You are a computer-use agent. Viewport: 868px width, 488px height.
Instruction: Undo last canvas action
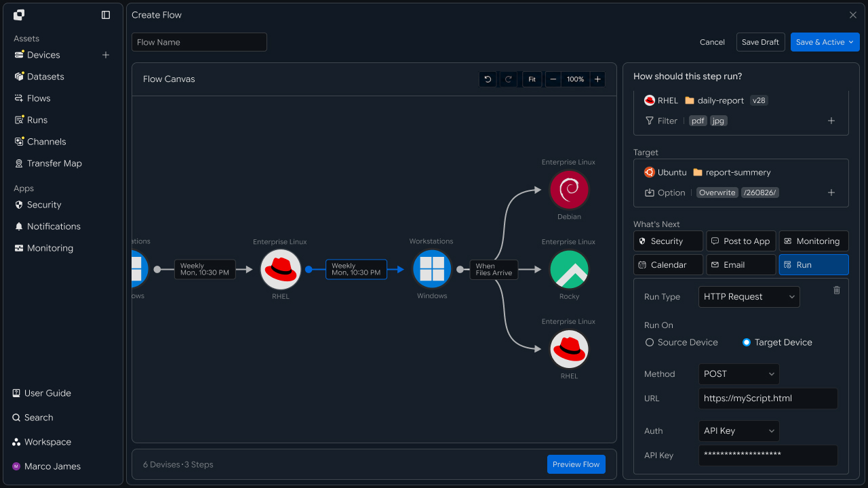click(488, 79)
